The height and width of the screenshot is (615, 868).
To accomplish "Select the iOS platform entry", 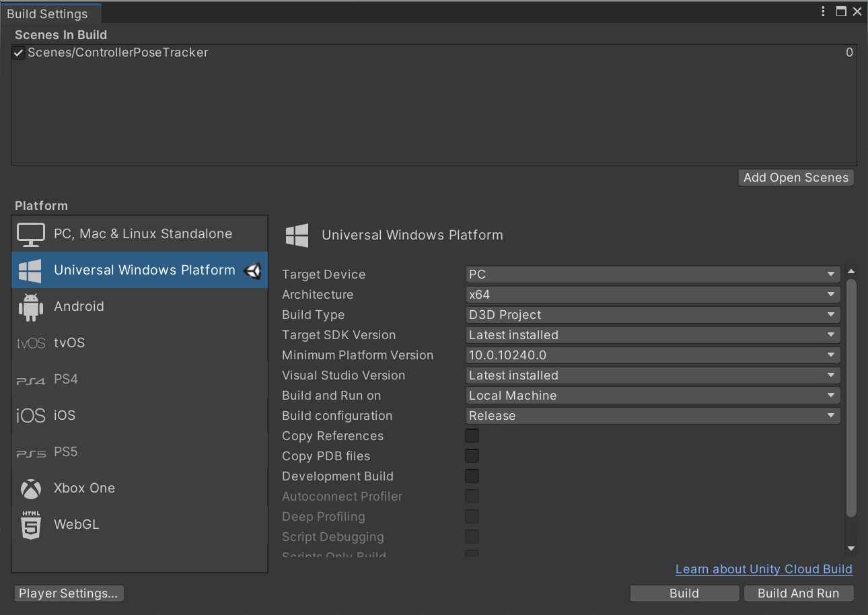I will pyautogui.click(x=139, y=416).
